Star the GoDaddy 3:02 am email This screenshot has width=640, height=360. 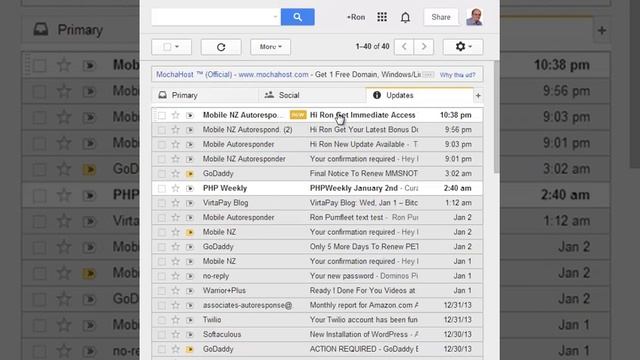point(176,173)
